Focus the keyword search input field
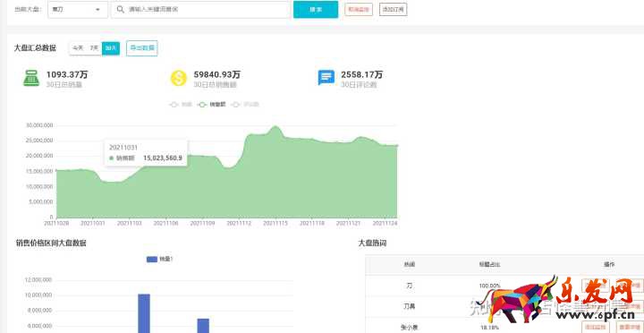644x333 pixels. [200, 10]
